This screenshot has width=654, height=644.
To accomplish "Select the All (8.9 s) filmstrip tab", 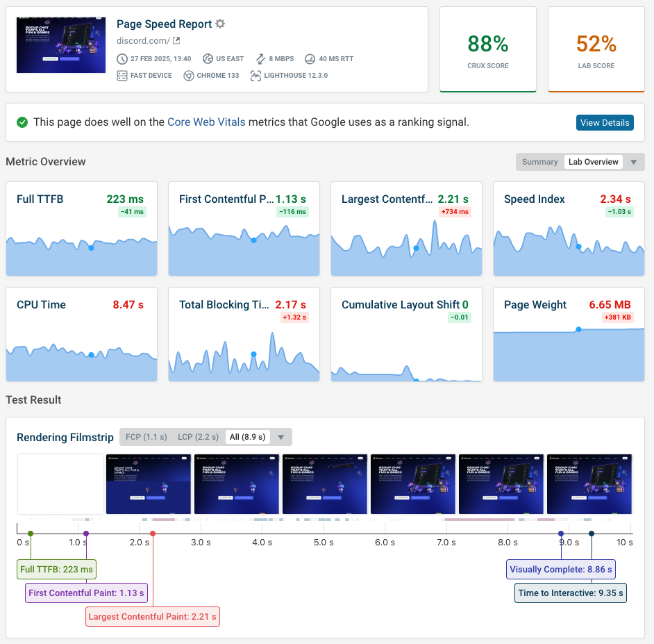I will point(247,437).
